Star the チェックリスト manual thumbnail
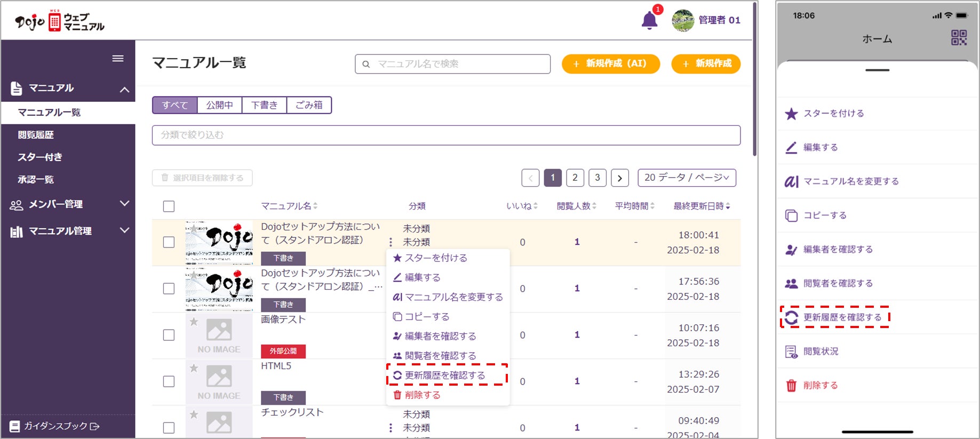Screen dimensions: 980x439 click(194, 414)
